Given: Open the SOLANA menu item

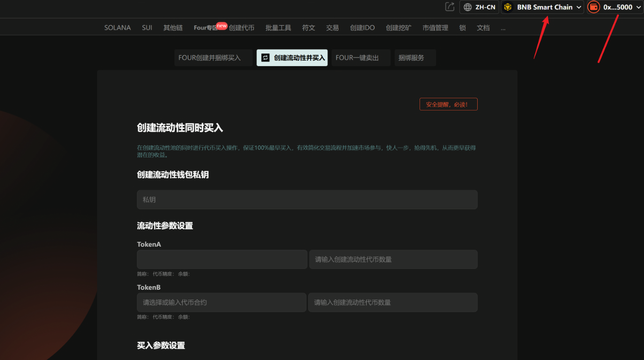Looking at the screenshot, I should [x=117, y=28].
